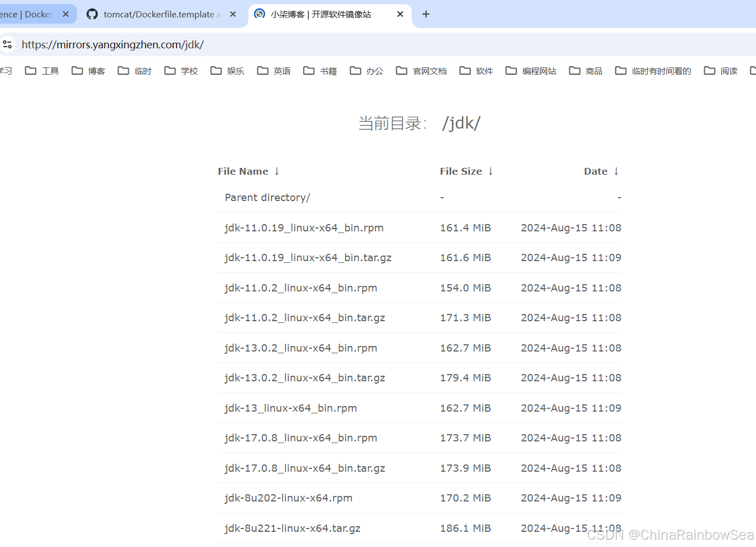Sort the listing by Date
The height and width of the screenshot is (547, 756).
[x=601, y=171]
